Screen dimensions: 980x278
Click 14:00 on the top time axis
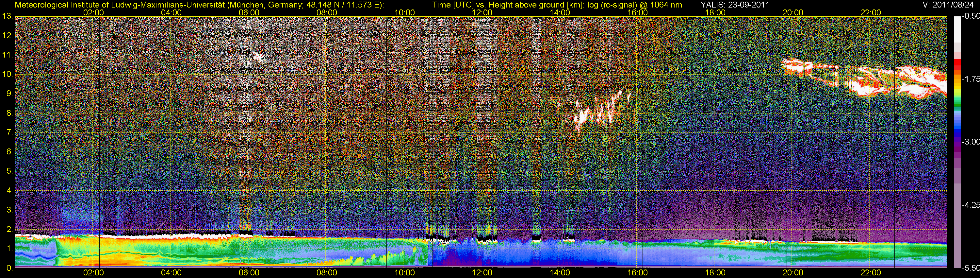[560, 12]
